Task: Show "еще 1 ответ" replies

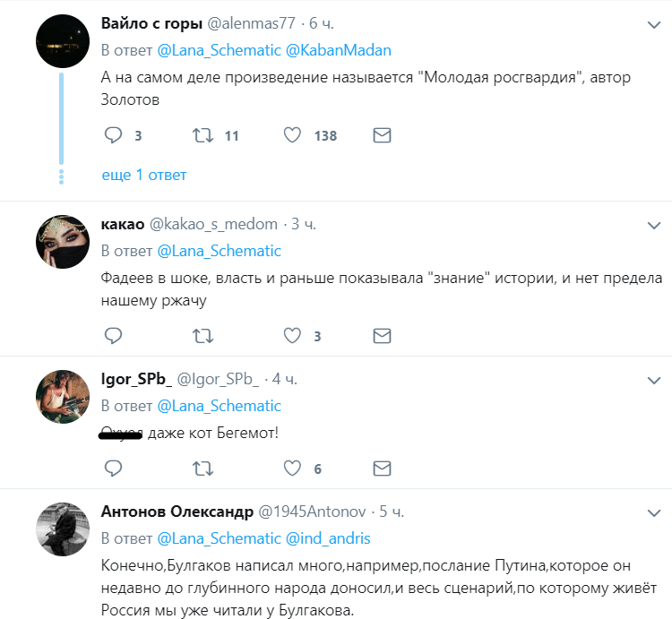Action: [143, 175]
